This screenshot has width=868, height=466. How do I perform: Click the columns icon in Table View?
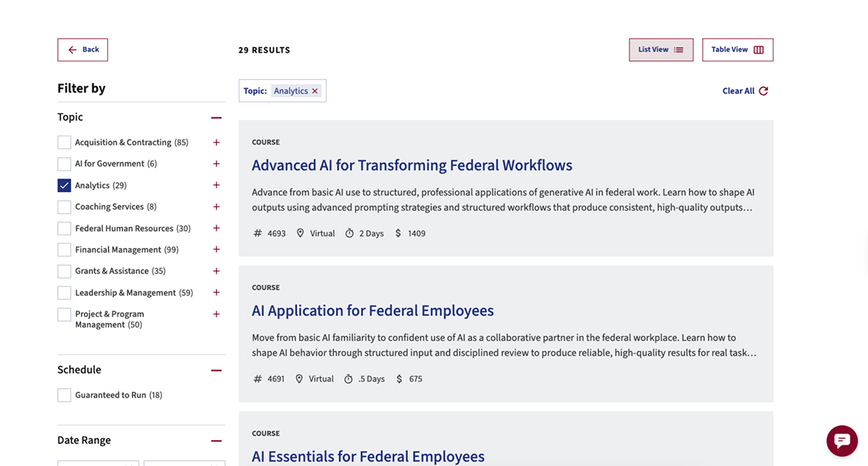point(759,50)
